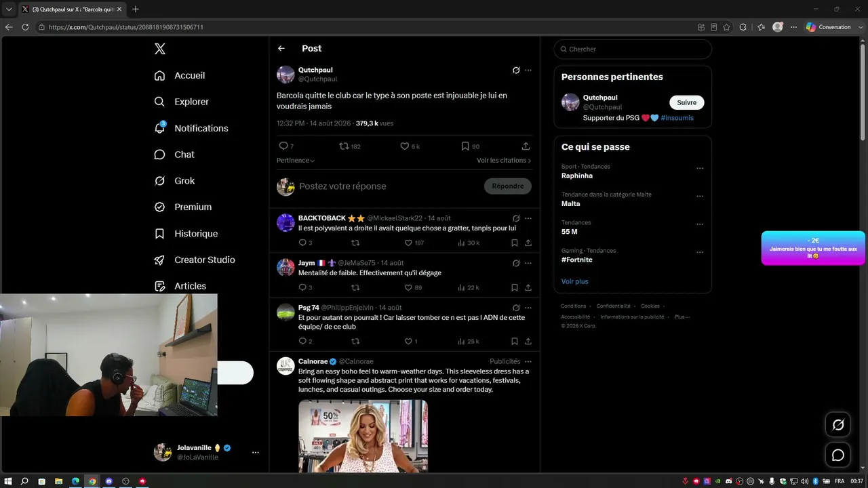This screenshot has width=868, height=488.
Task: Reply to Psg 74's comment
Action: pos(302,341)
